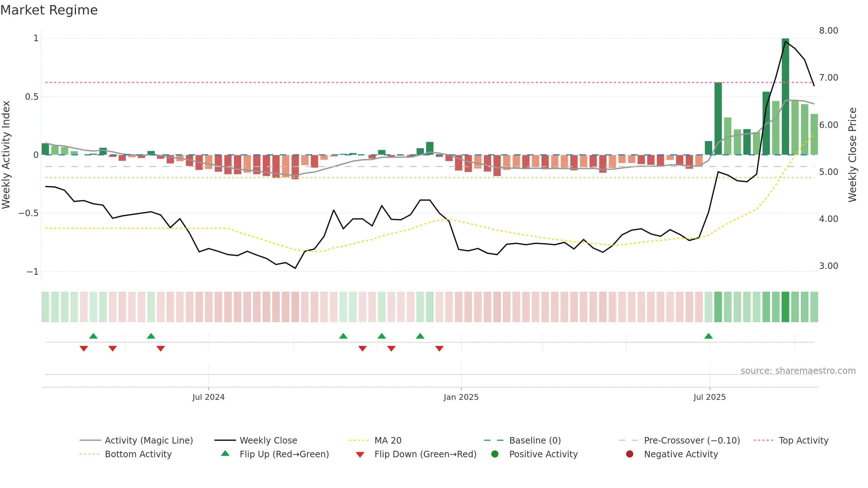Toggle Baseline (0) legend entry
This screenshot has height=488, width=868.
522,440
